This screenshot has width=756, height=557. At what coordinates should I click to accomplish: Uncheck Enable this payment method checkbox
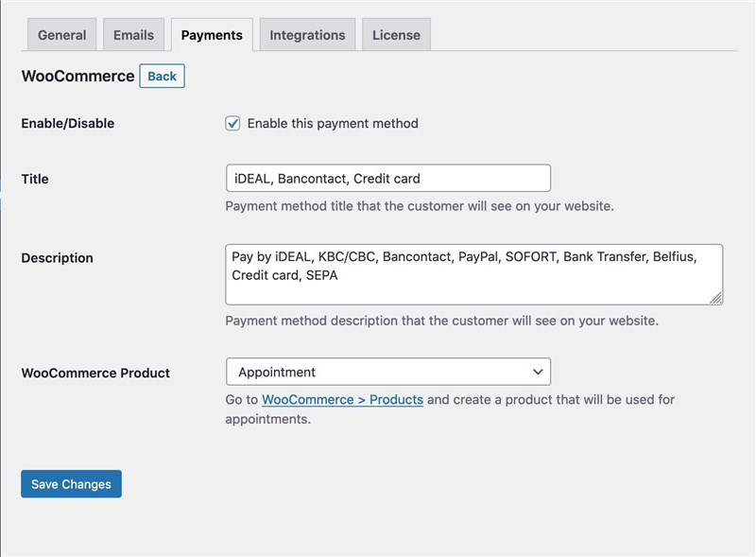(232, 123)
